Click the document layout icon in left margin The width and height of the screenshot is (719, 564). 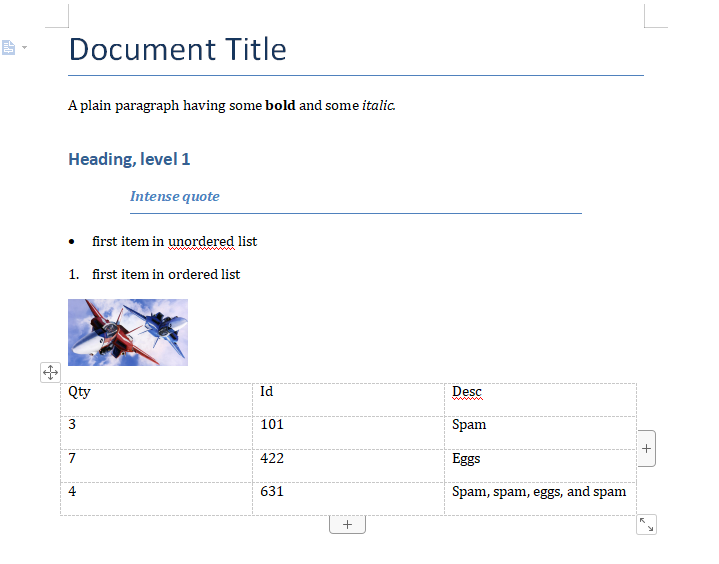(x=9, y=48)
